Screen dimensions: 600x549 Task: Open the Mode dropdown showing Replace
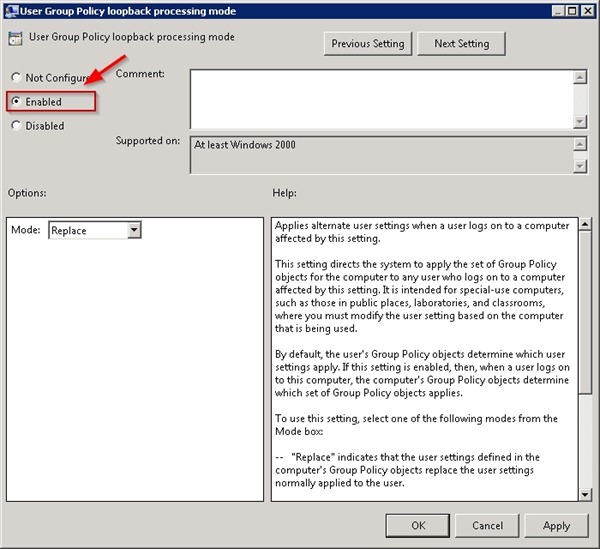point(134,231)
